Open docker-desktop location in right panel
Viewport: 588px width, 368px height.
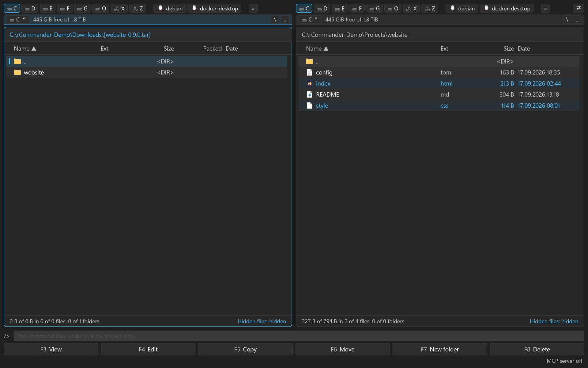click(x=507, y=8)
